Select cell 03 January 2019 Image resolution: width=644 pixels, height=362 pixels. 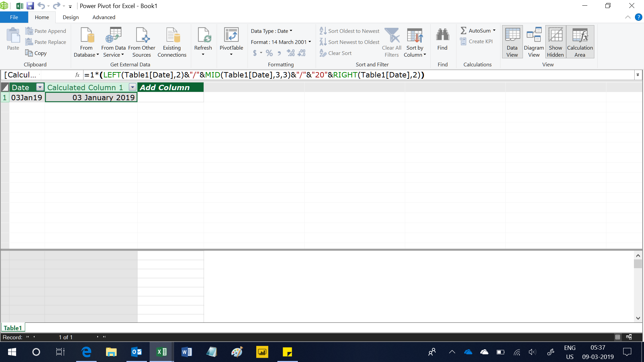pos(91,98)
